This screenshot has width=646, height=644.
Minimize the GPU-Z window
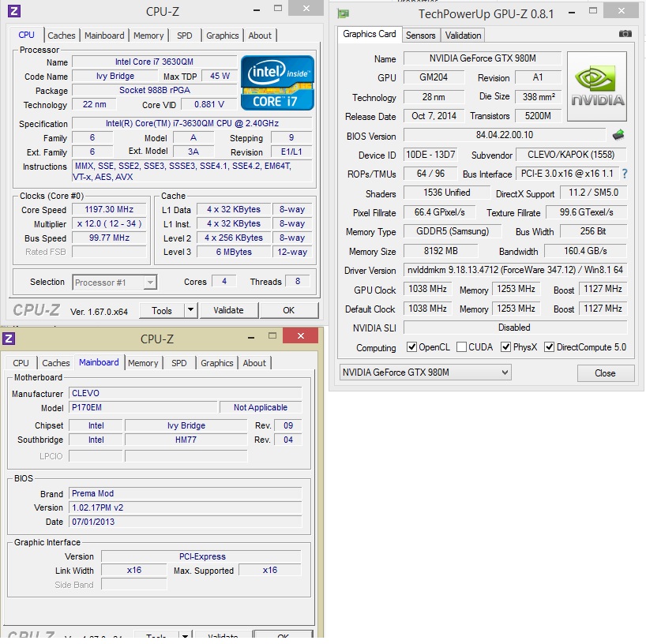pos(572,13)
